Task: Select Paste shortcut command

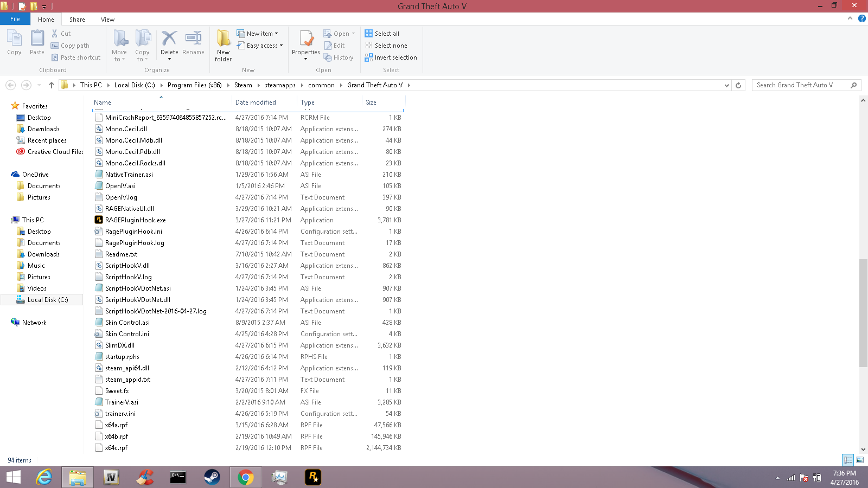Action: [76, 57]
